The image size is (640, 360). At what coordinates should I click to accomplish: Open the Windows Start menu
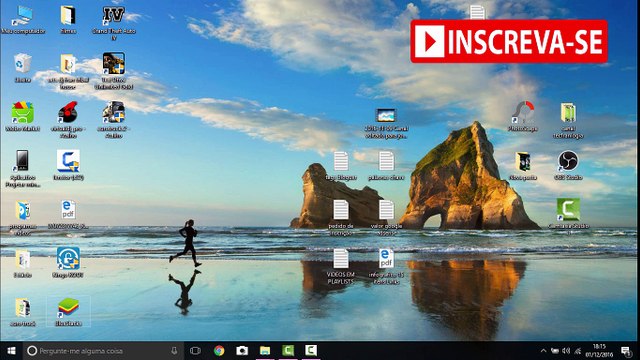[11, 351]
